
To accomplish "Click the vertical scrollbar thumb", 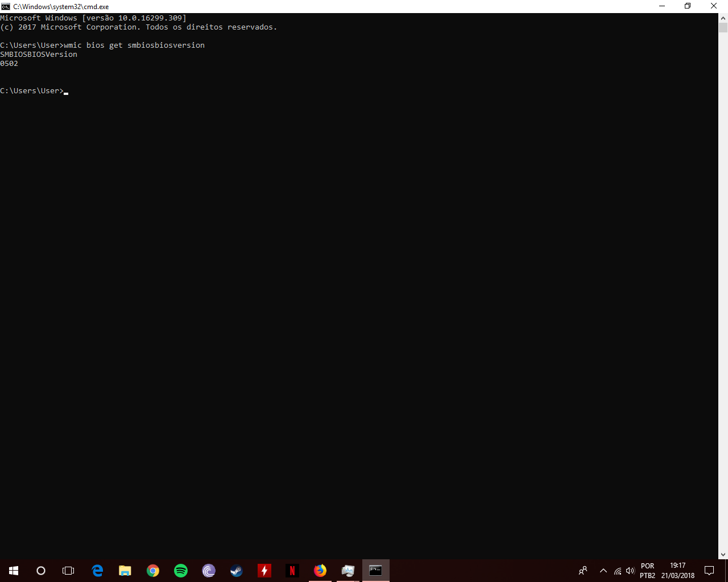I will (723, 27).
